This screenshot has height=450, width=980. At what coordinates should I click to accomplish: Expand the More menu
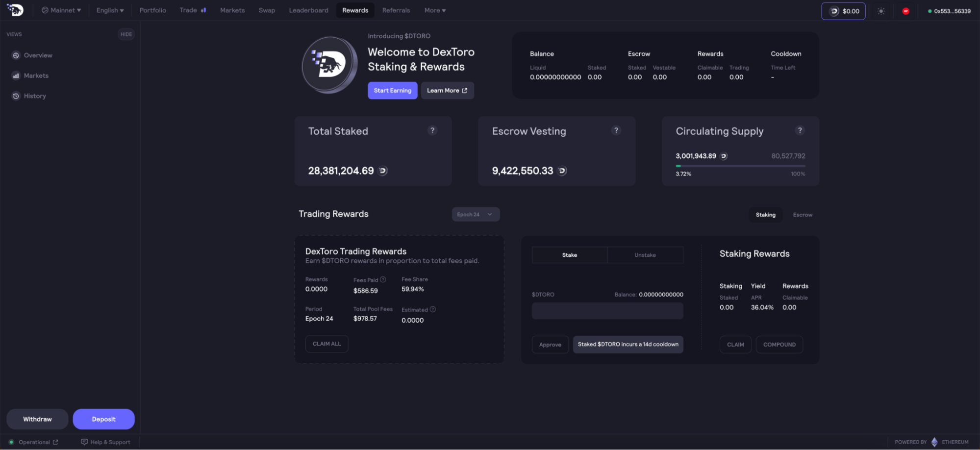435,10
